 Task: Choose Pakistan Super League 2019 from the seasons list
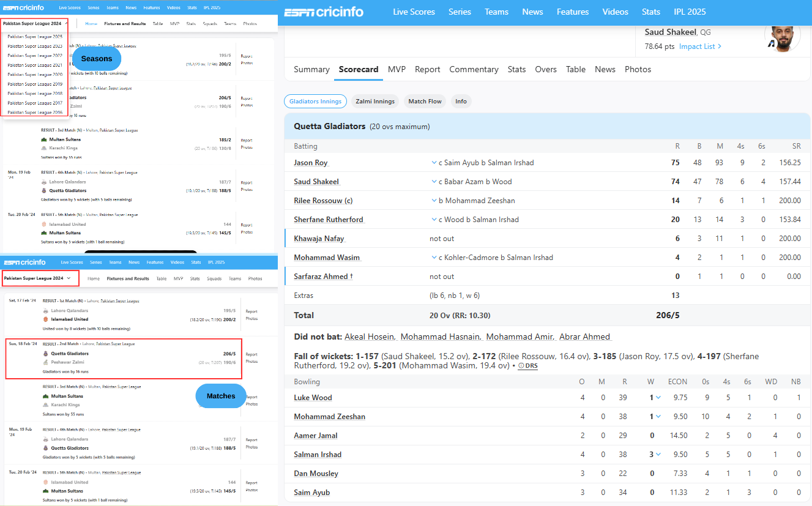(x=35, y=84)
